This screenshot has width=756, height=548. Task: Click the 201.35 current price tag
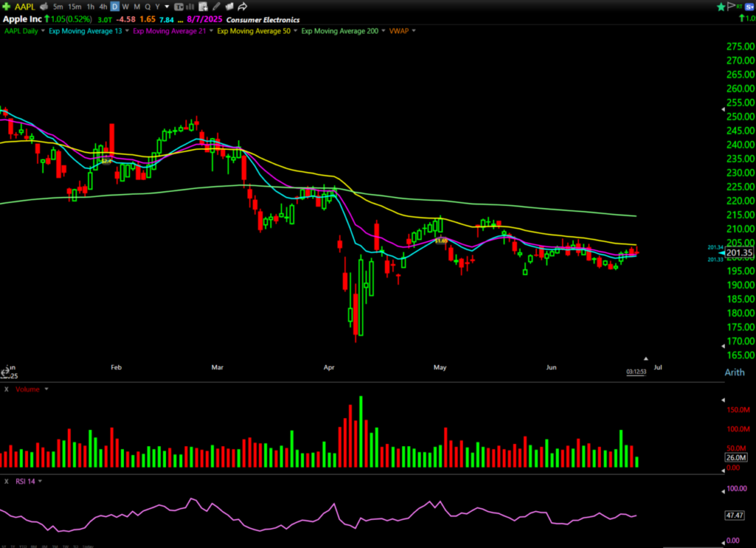click(x=739, y=253)
